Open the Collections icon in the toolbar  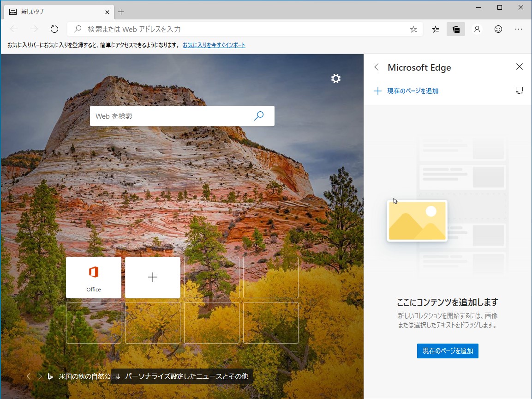tap(456, 29)
